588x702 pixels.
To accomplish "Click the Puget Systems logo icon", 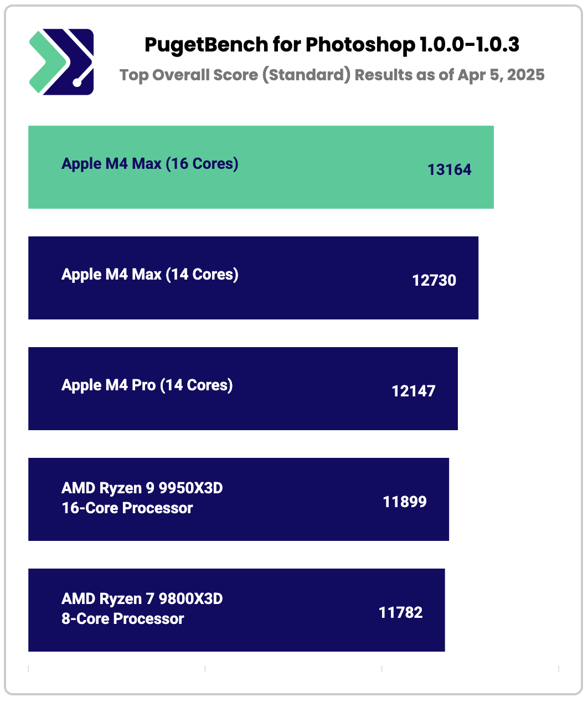I will click(61, 61).
